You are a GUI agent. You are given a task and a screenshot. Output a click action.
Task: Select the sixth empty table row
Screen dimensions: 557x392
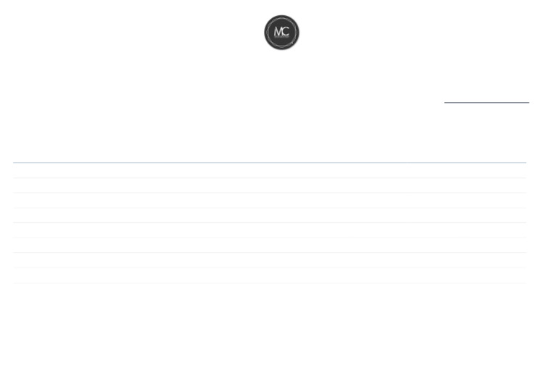(270, 245)
